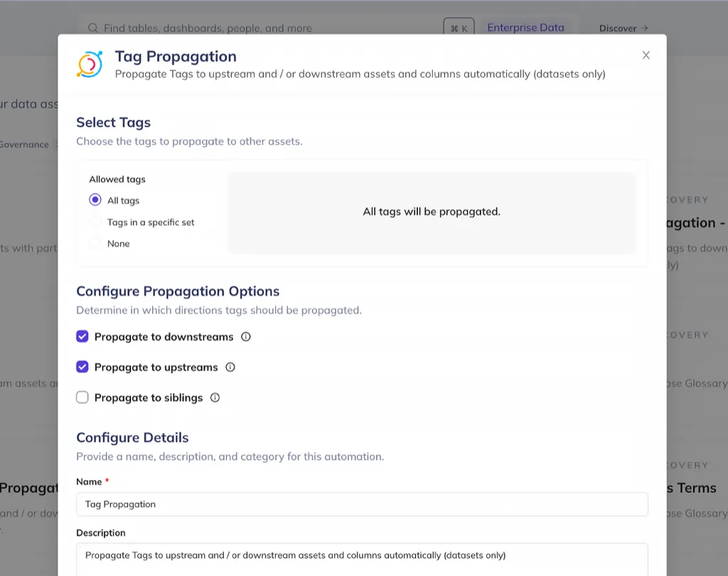Enable Propagate to siblings checkbox

[x=82, y=398]
